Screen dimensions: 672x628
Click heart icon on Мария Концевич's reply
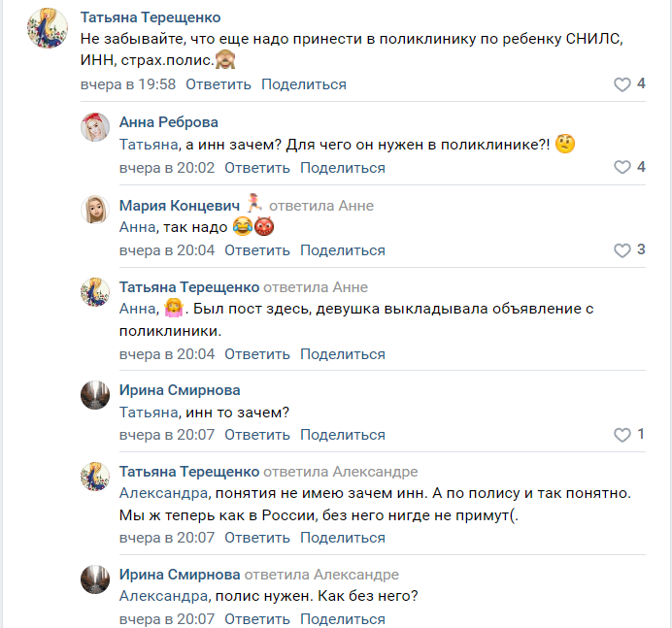coord(622,250)
